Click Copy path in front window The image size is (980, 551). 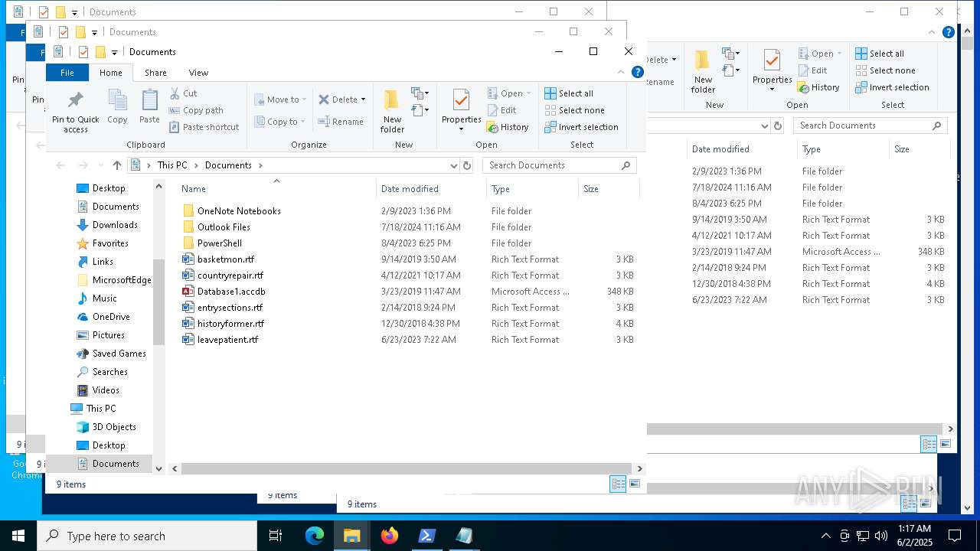(196, 110)
